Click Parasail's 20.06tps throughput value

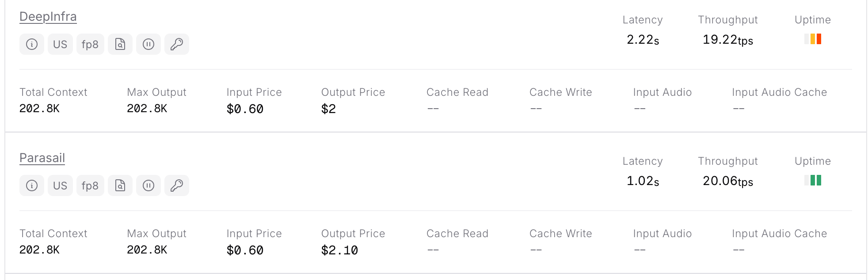click(x=727, y=181)
